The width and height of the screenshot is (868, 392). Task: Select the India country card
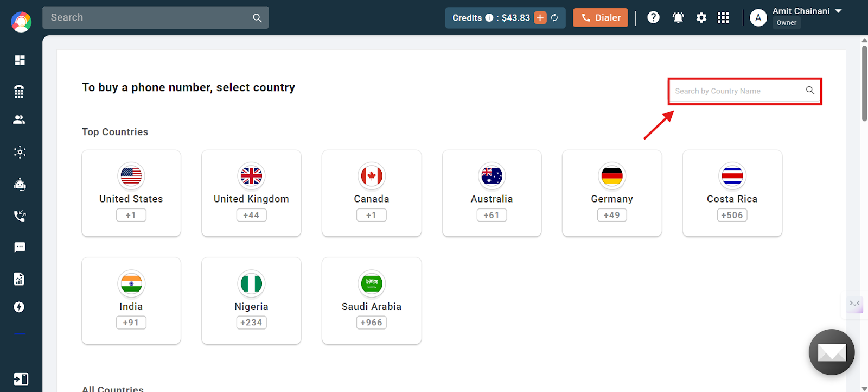click(x=131, y=301)
